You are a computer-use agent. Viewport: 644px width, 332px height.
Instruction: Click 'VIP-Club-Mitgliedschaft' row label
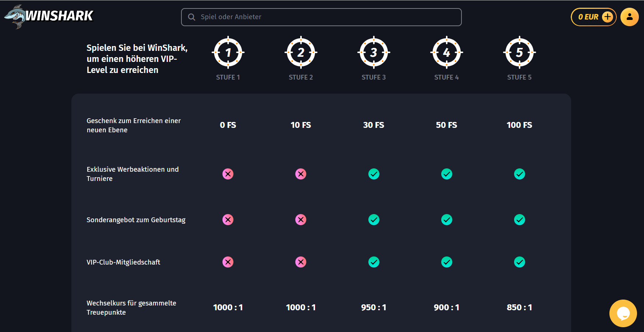tap(123, 262)
